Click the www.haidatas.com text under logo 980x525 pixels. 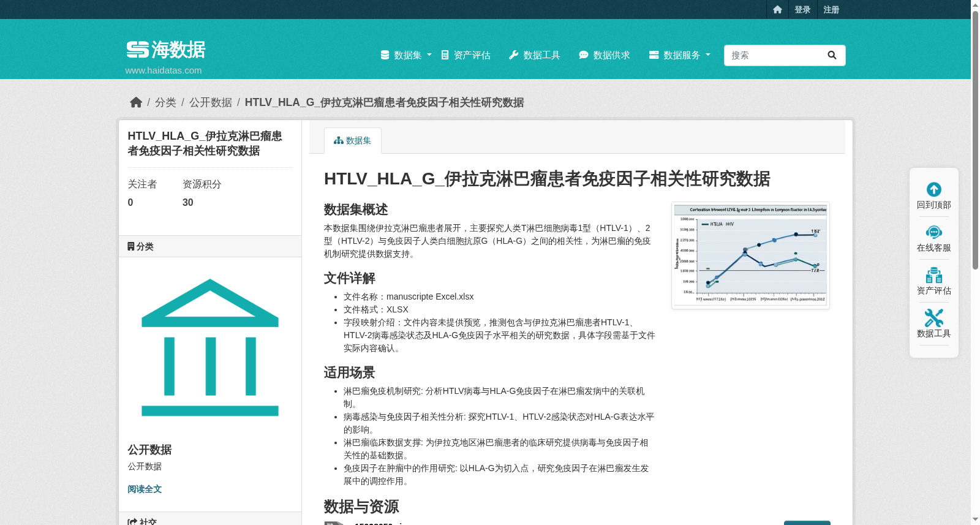click(164, 70)
